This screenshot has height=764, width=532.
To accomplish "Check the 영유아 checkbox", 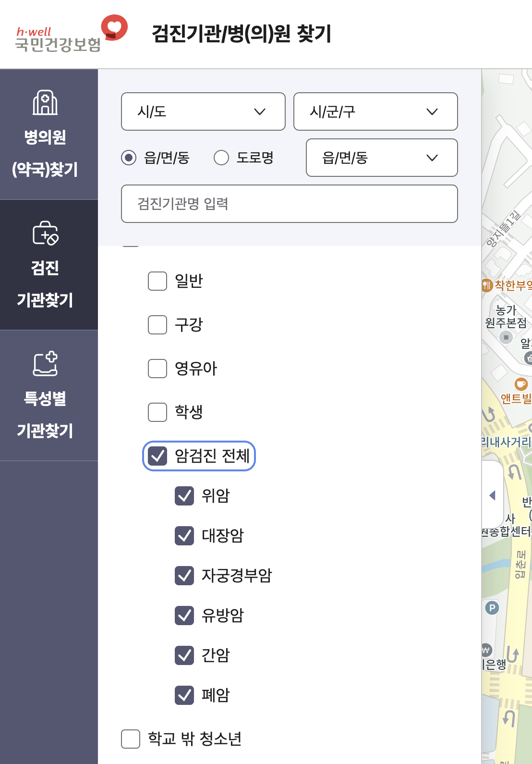I will pyautogui.click(x=157, y=369).
